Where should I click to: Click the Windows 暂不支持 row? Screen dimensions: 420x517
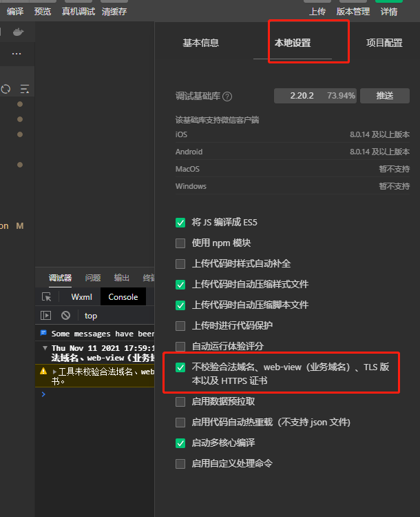click(x=293, y=186)
